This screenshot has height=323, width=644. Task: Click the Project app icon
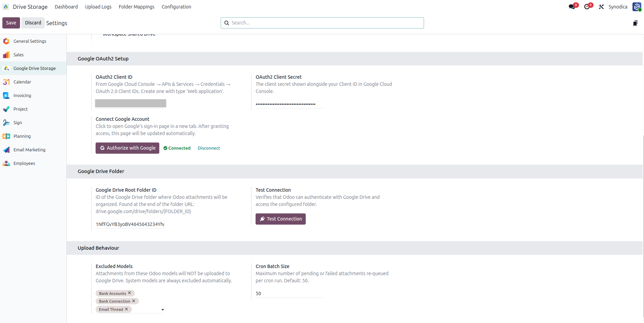[x=6, y=109]
